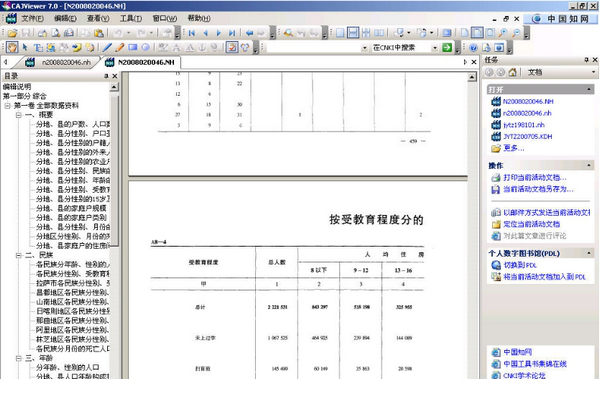Viewport: 600px width, 394px height.
Task: Open the 帮助(H) menu
Action: pos(199,18)
